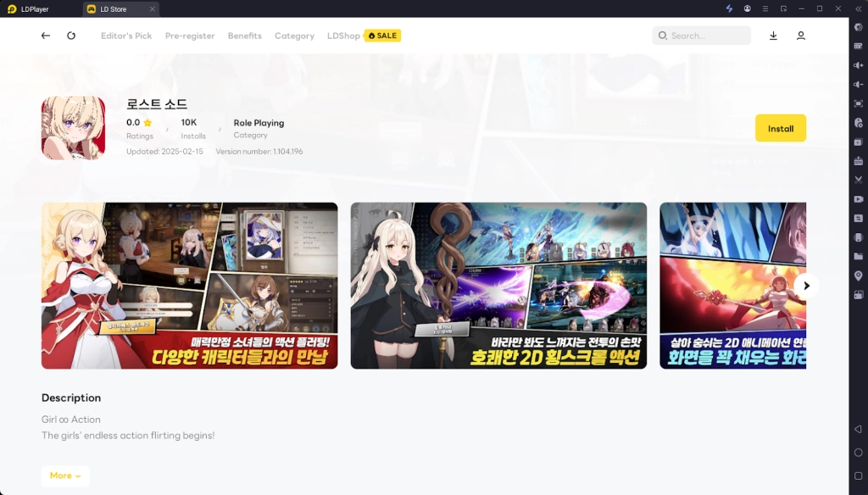
Task: Click the volume up sidebar icon
Action: [x=858, y=65]
